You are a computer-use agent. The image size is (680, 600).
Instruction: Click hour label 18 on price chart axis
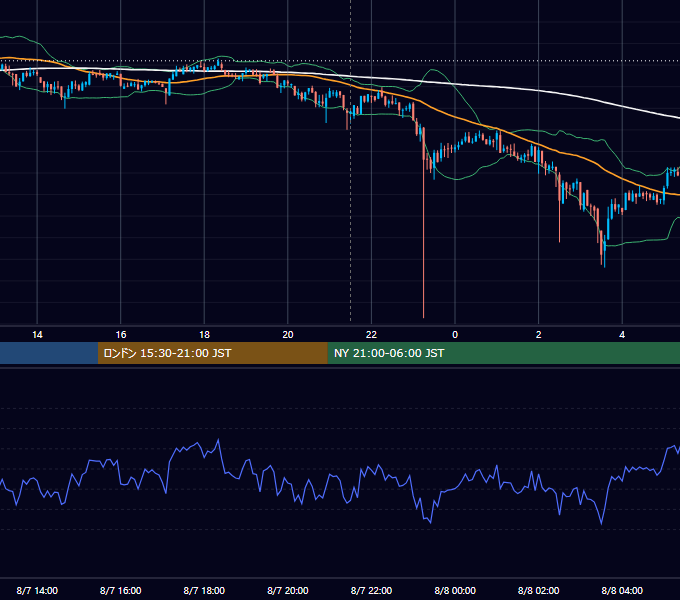click(x=204, y=335)
